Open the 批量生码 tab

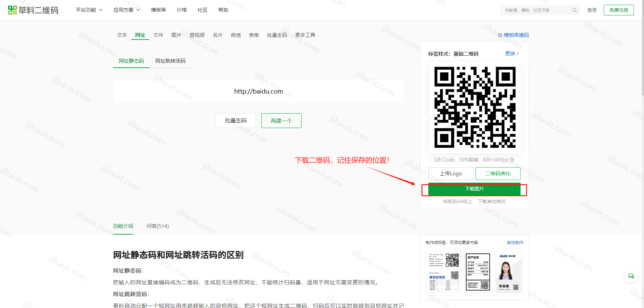pyautogui.click(x=277, y=35)
